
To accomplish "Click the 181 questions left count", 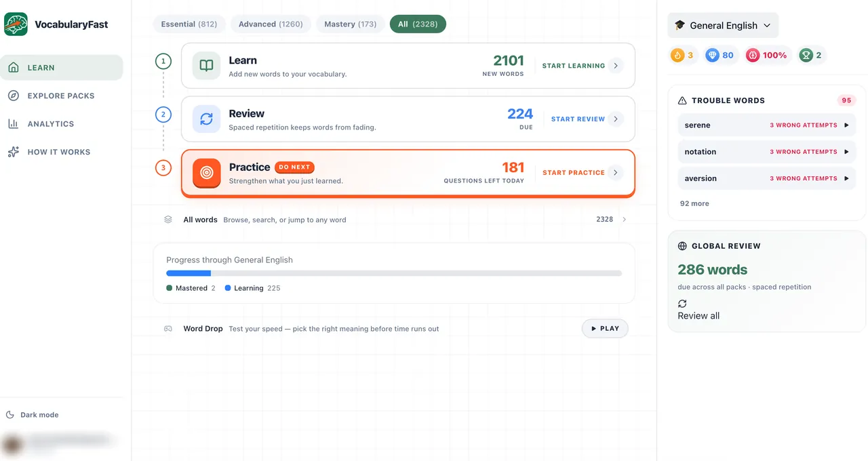I will pyautogui.click(x=513, y=167).
